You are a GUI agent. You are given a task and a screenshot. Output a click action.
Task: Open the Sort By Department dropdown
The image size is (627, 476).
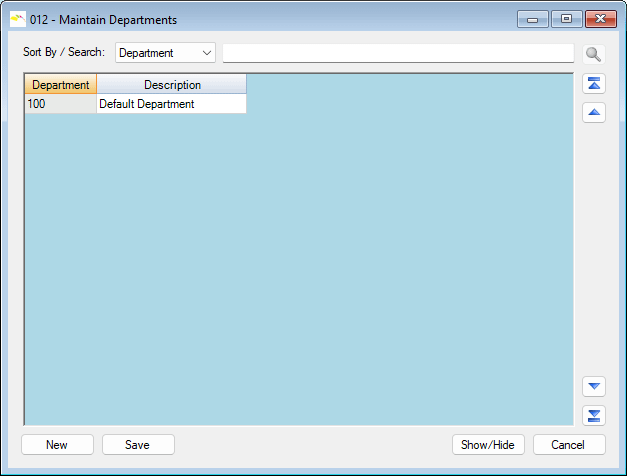click(165, 53)
